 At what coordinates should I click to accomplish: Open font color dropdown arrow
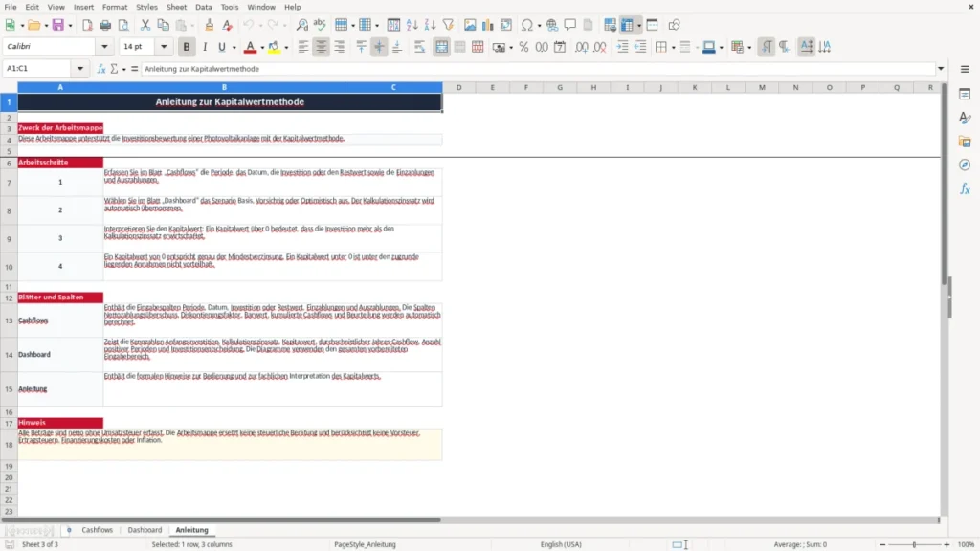(x=262, y=48)
